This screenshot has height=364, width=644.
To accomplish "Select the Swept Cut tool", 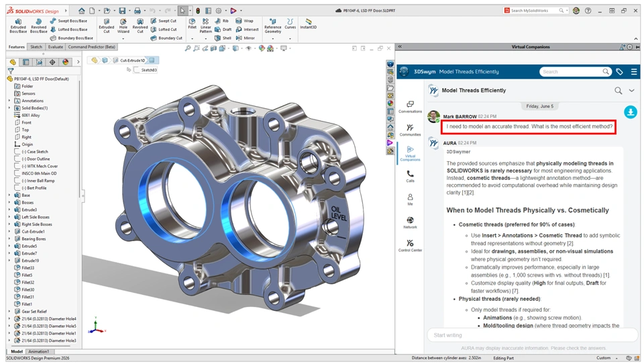I will pyautogui.click(x=164, y=21).
